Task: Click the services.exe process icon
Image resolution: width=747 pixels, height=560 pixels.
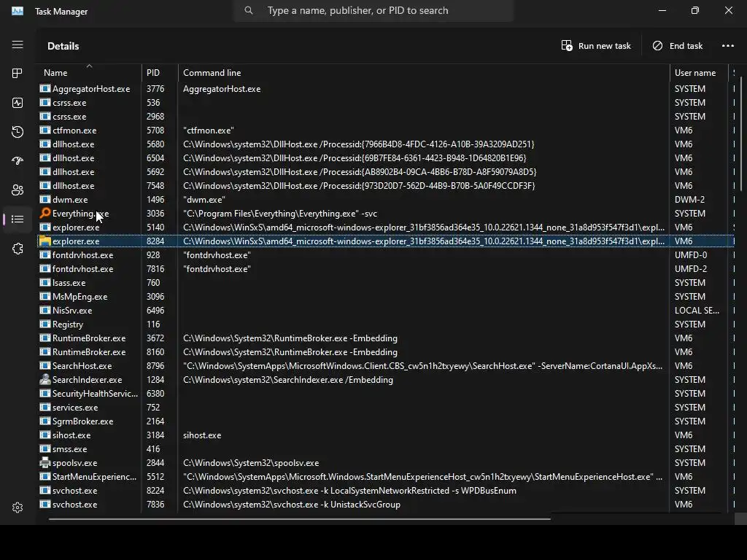Action: point(44,407)
